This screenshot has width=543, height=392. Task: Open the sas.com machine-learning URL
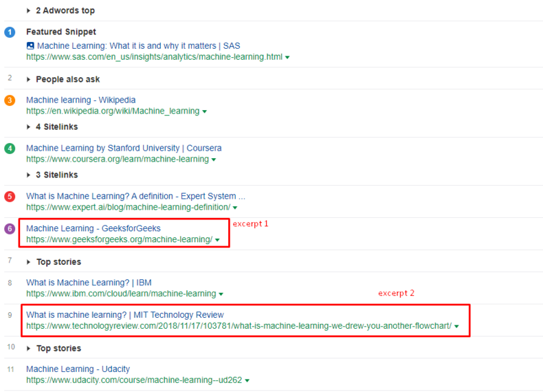[x=155, y=57]
